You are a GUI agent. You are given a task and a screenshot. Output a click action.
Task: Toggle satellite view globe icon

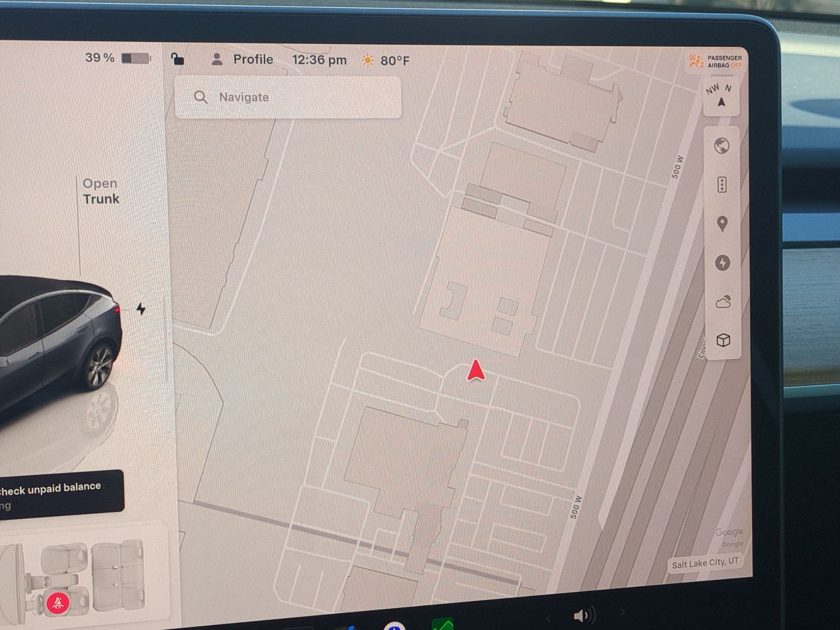(x=721, y=146)
